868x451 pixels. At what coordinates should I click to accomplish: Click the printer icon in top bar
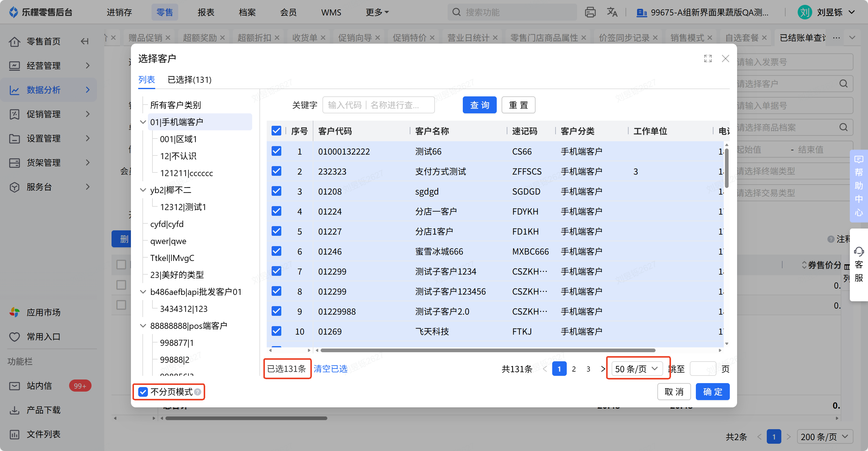point(590,12)
